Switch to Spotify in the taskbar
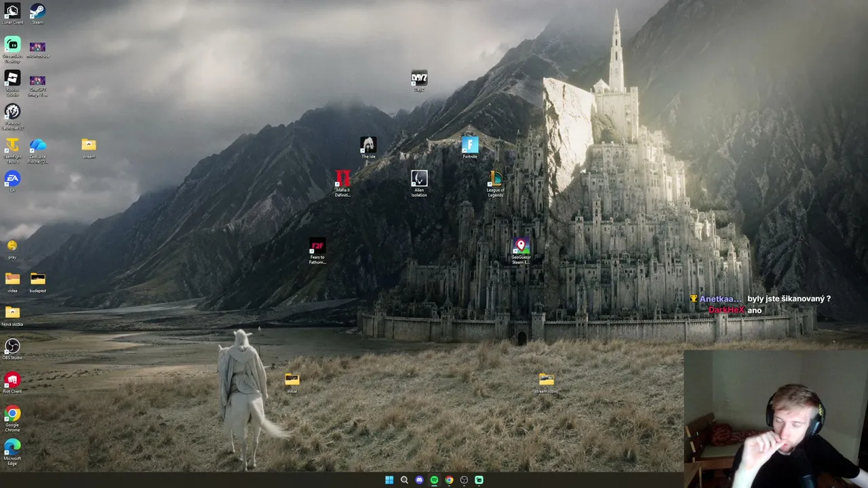This screenshot has width=868, height=488. point(434,480)
